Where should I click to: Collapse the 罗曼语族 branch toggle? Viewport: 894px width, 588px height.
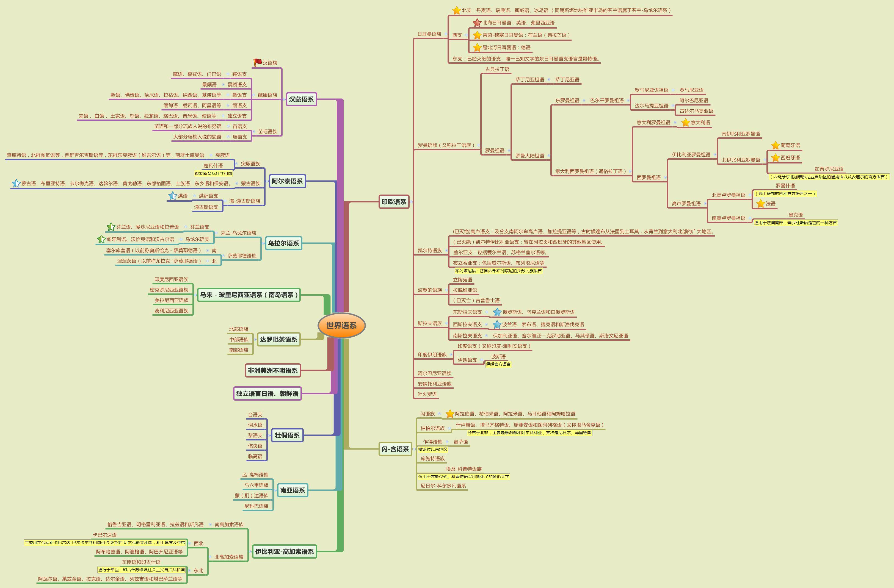[479, 145]
